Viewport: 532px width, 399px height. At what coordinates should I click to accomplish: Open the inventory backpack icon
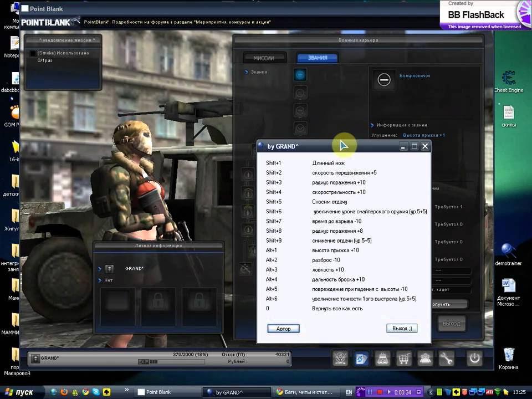[x=382, y=359]
